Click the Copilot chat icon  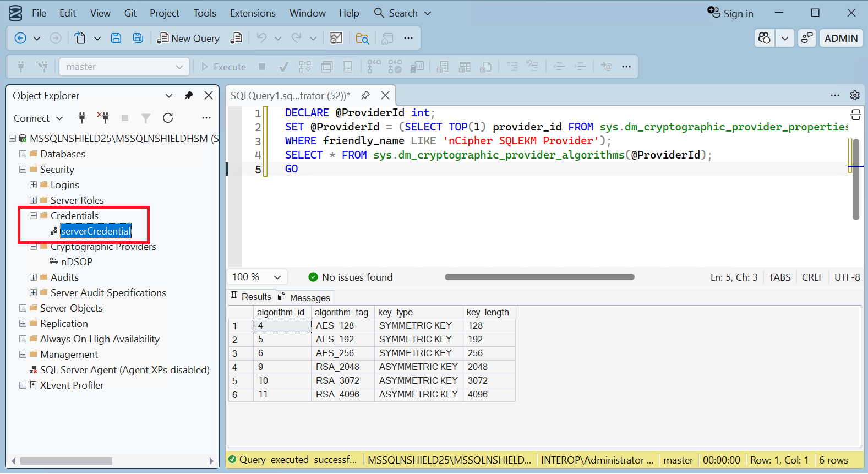tap(764, 38)
